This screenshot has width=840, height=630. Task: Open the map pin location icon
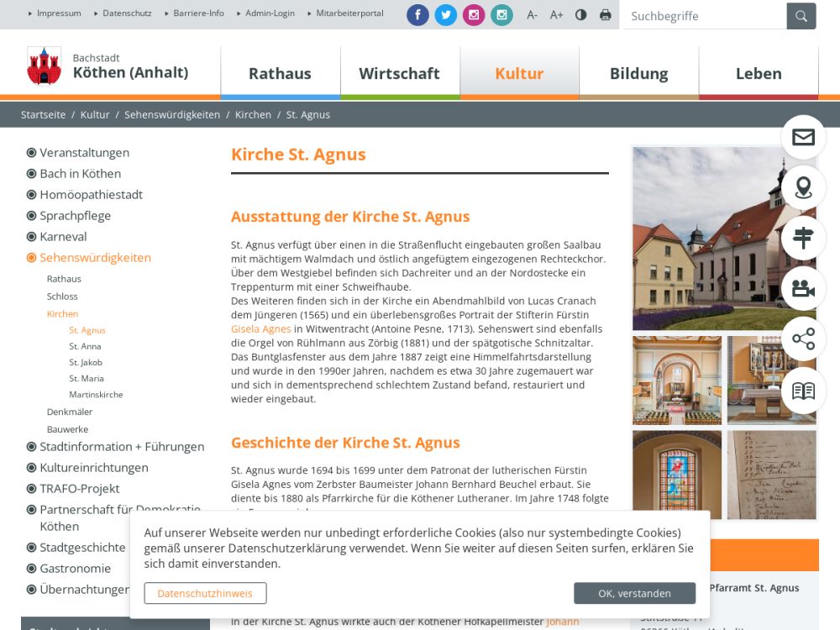coord(803,187)
